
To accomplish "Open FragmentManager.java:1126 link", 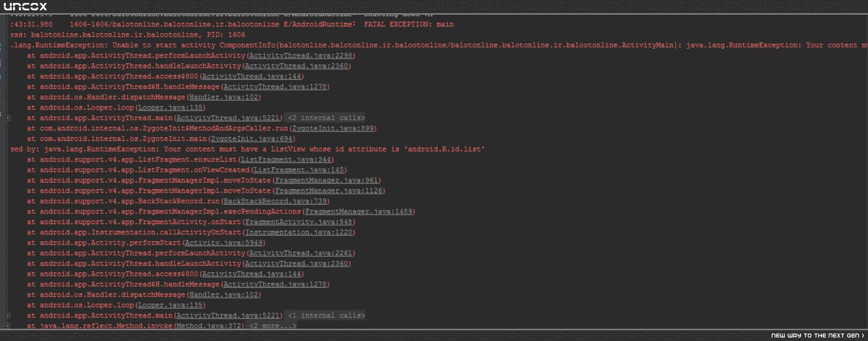I will click(328, 191).
